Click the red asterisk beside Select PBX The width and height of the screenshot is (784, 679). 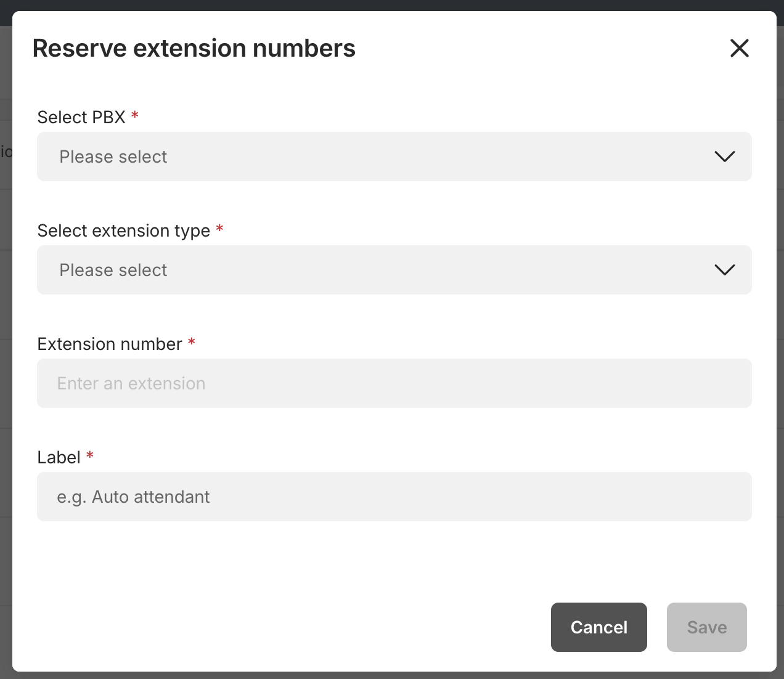[135, 115]
